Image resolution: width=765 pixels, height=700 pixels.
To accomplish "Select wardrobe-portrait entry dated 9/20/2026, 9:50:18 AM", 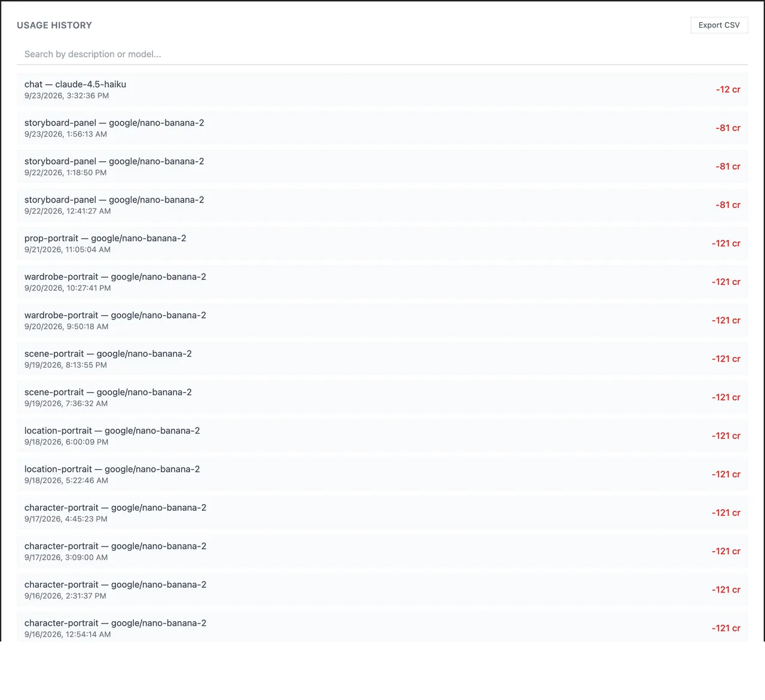I will point(382,321).
